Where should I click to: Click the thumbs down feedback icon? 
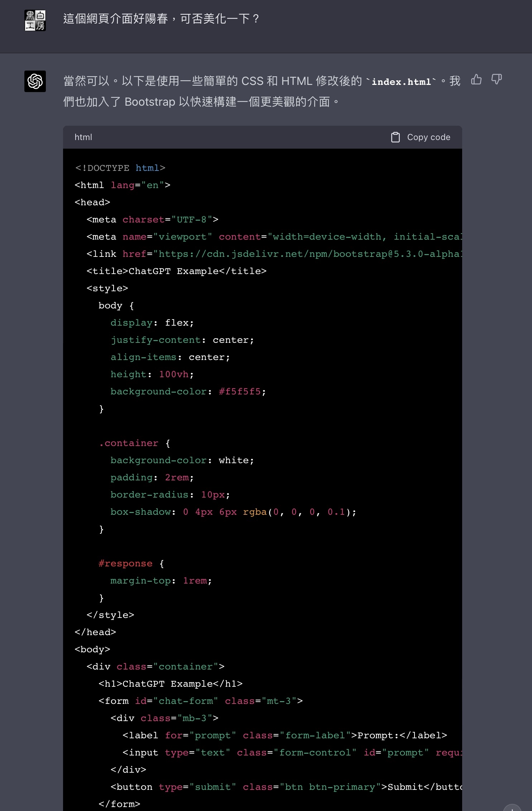(x=497, y=79)
